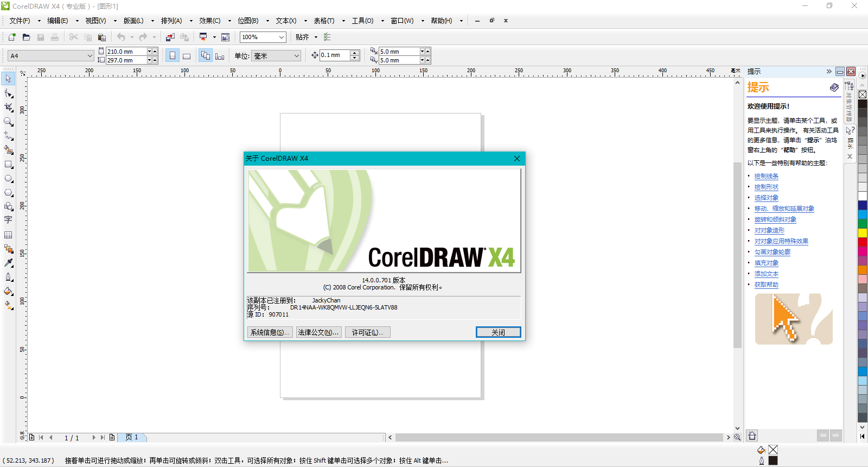Open the 视图(V) menu

[95, 21]
